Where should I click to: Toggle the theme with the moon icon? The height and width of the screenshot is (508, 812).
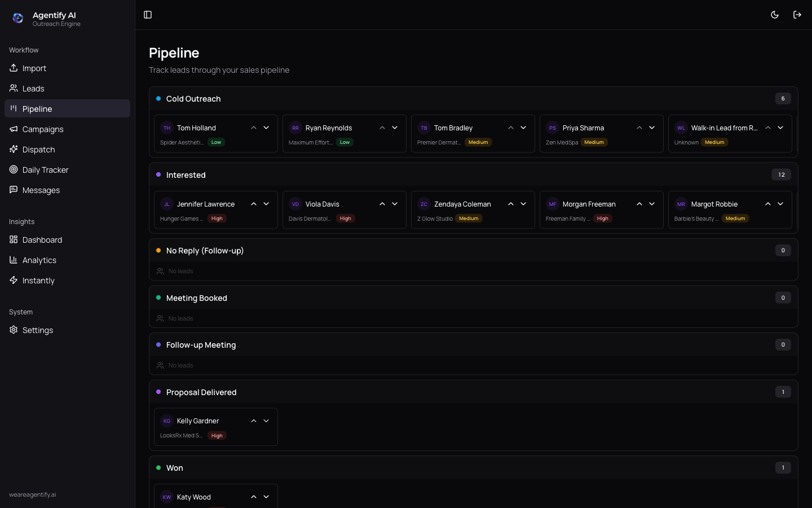775,15
